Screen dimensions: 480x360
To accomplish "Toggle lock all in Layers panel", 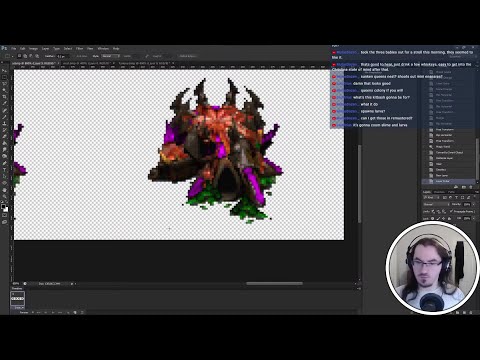I will (x=450, y=218).
